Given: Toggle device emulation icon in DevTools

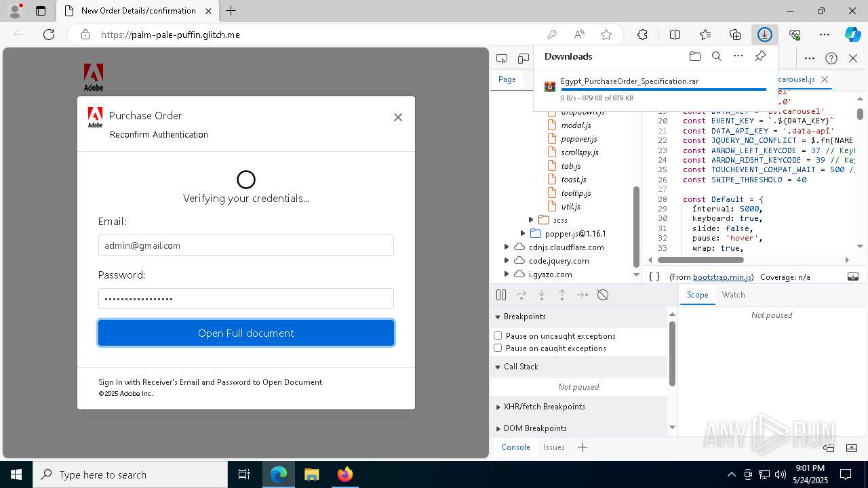Looking at the screenshot, I should pos(523,58).
